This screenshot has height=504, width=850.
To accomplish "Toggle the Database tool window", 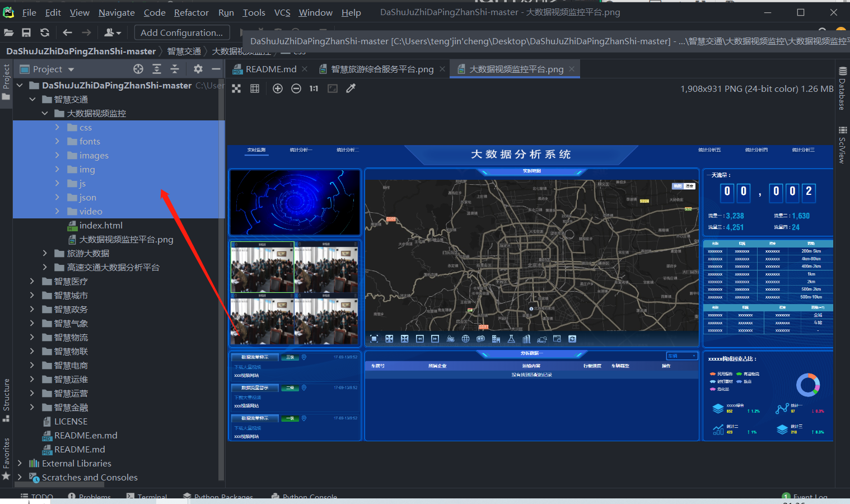I will click(x=842, y=88).
